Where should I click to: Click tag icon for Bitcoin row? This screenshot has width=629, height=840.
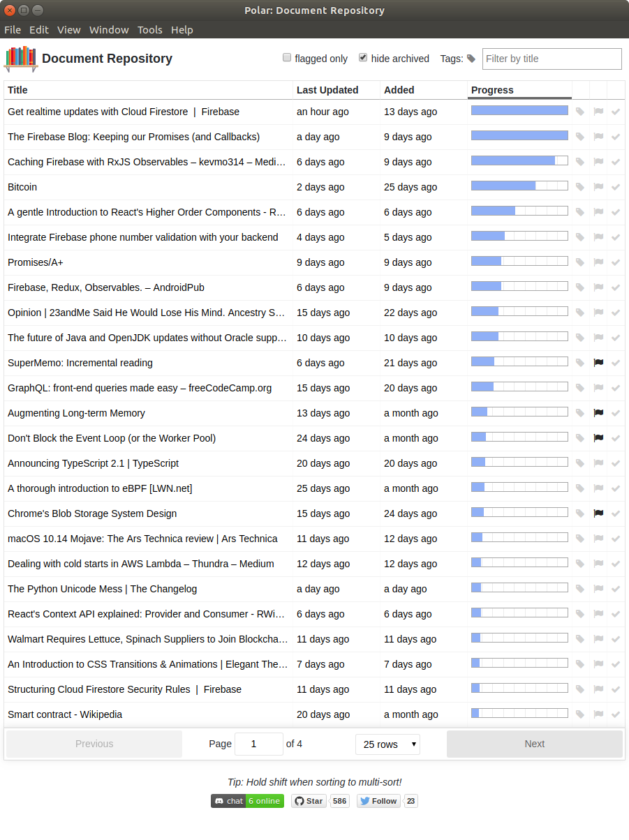[x=579, y=187]
